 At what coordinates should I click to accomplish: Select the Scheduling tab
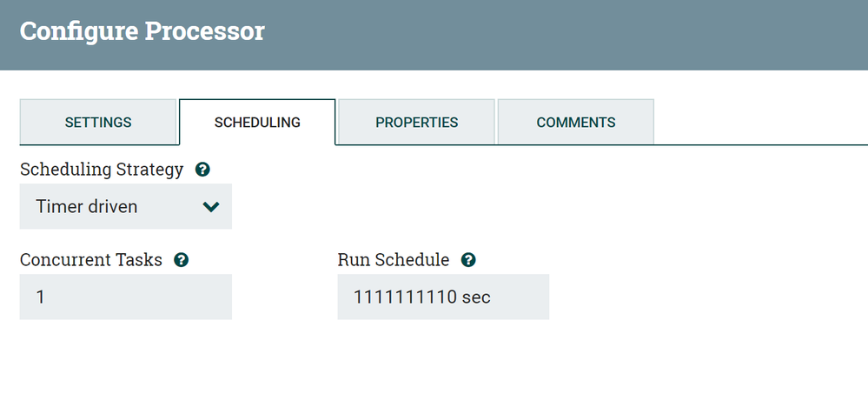pyautogui.click(x=257, y=123)
